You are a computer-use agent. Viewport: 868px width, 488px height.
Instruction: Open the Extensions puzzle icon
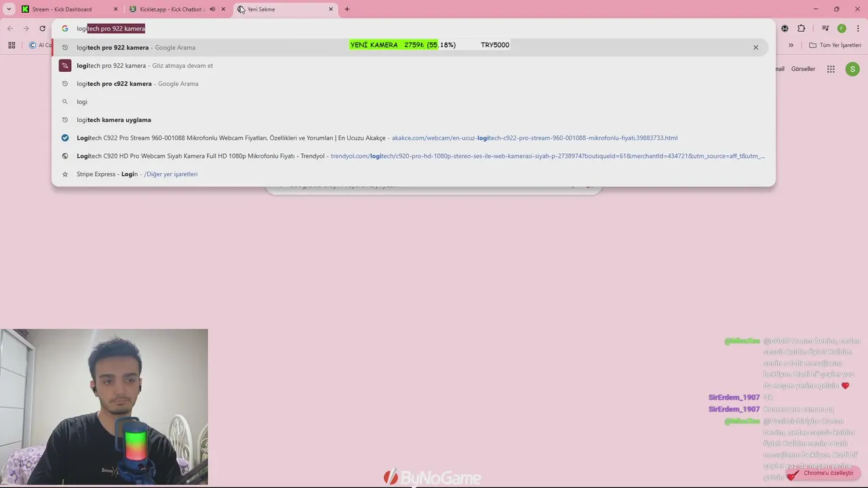[802, 28]
